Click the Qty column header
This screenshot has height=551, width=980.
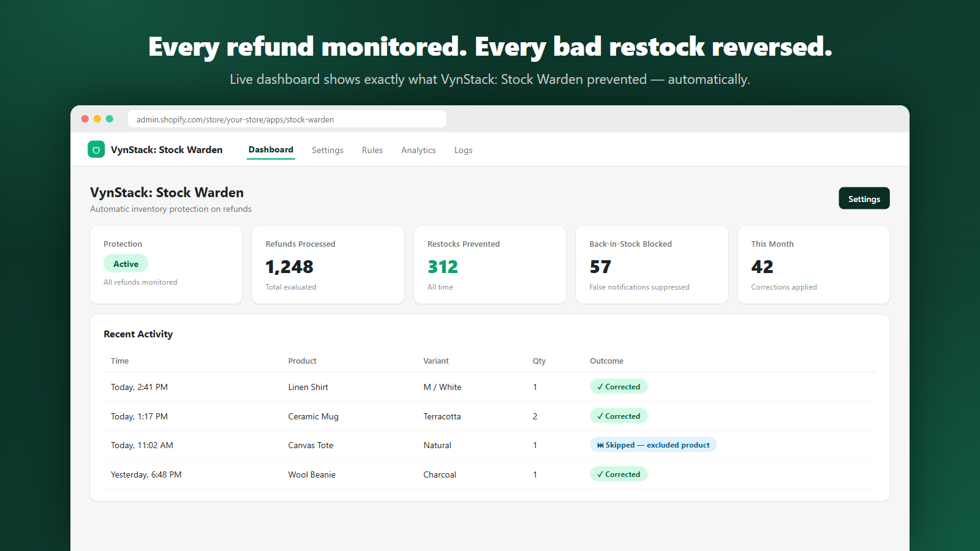point(539,361)
